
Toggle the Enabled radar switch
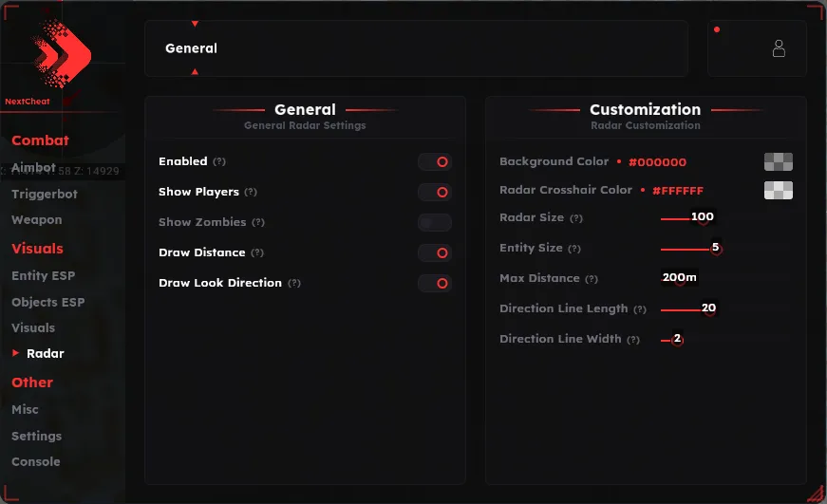pos(435,162)
